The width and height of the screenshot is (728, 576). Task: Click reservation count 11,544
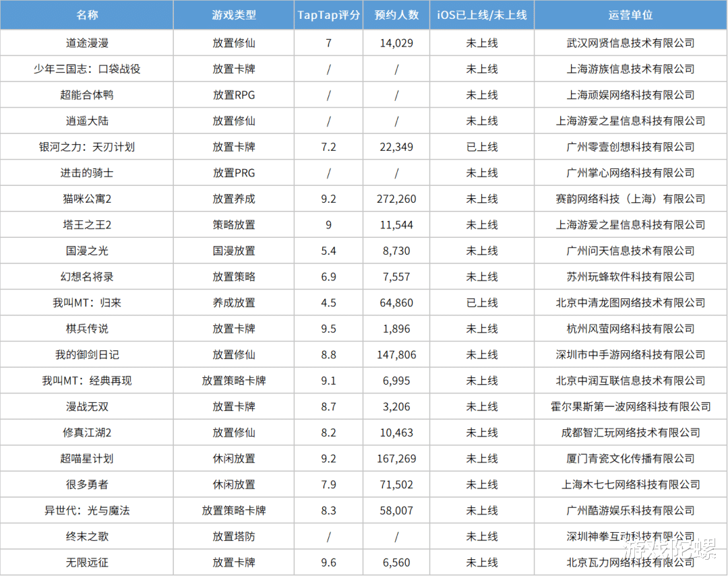[396, 225]
